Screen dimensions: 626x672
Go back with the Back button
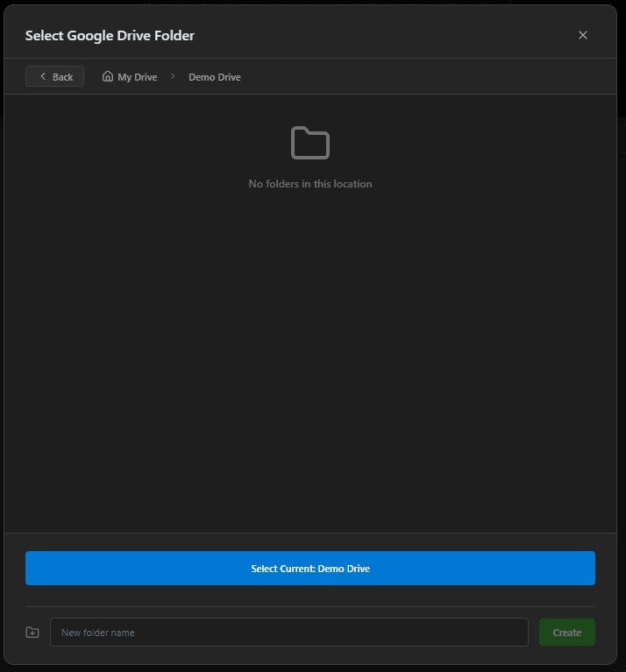point(54,77)
